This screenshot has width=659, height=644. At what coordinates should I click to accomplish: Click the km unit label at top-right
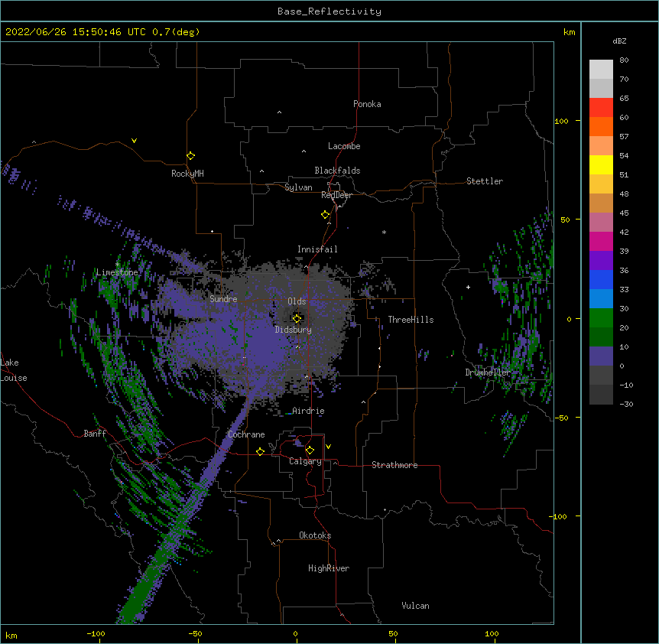[x=570, y=32]
